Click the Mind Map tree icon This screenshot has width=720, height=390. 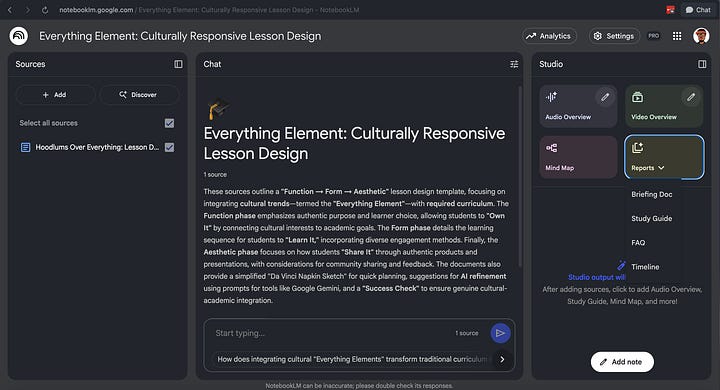[x=551, y=148]
